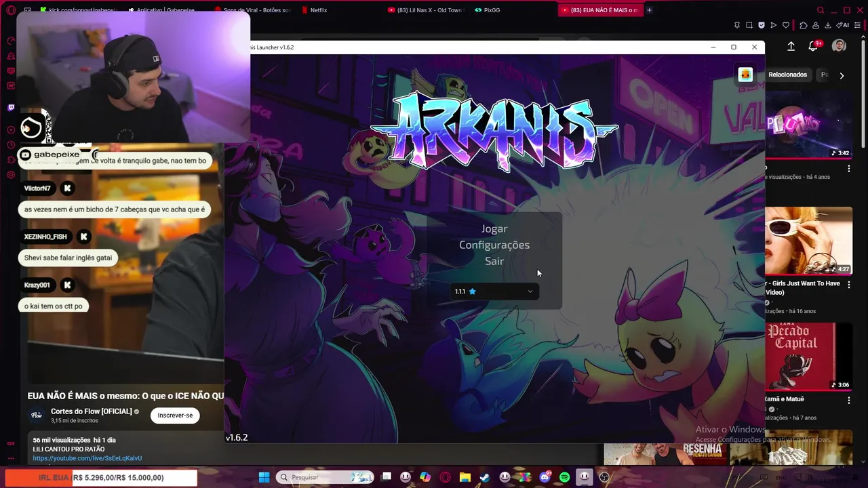
Task: Open the Twitch sidebar icon
Action: click(11, 107)
